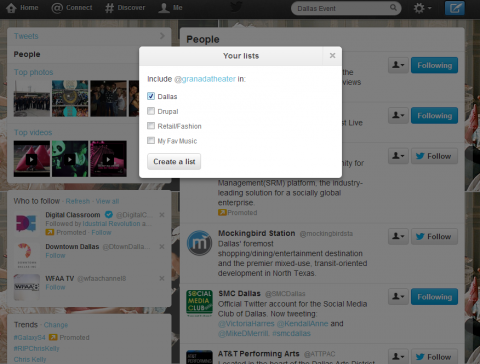Image resolution: width=480 pixels, height=364 pixels.
Task: Uncheck the Dallas list checkbox
Action: (151, 96)
